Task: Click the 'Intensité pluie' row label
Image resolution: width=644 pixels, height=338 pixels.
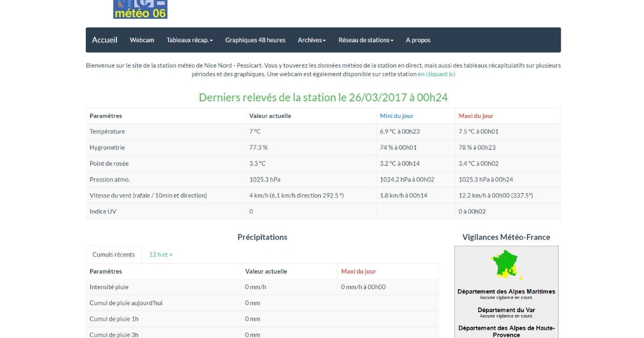Action: point(109,287)
